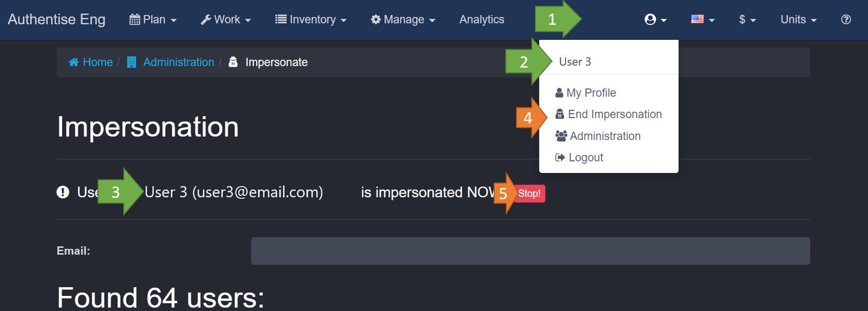Viewport: 868px width, 311px height.
Task: Click the help question mark icon
Action: (846, 19)
